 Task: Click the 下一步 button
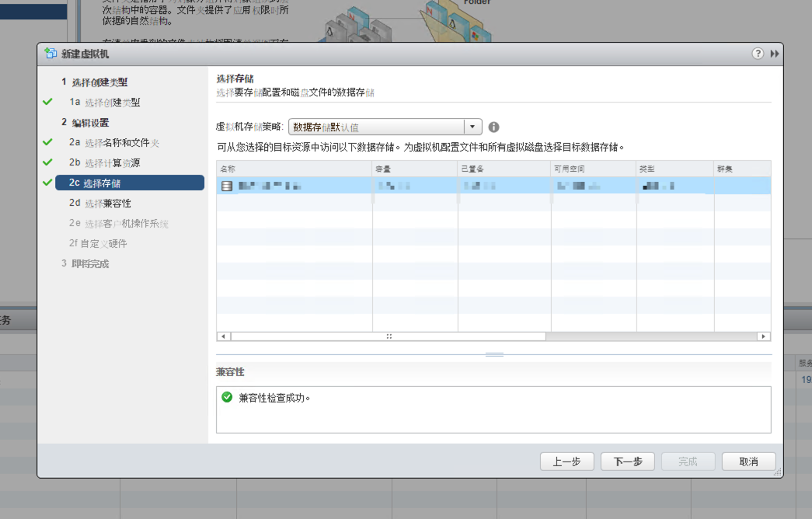tap(627, 462)
